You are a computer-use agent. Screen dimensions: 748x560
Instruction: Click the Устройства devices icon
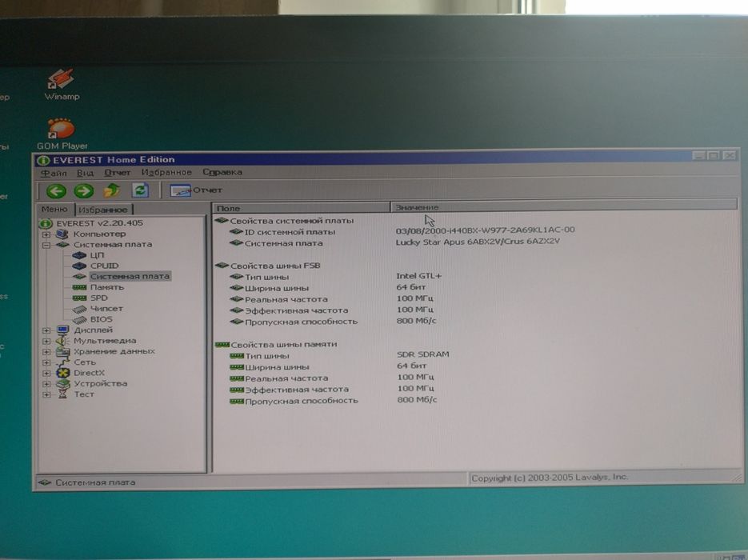pyautogui.click(x=62, y=383)
